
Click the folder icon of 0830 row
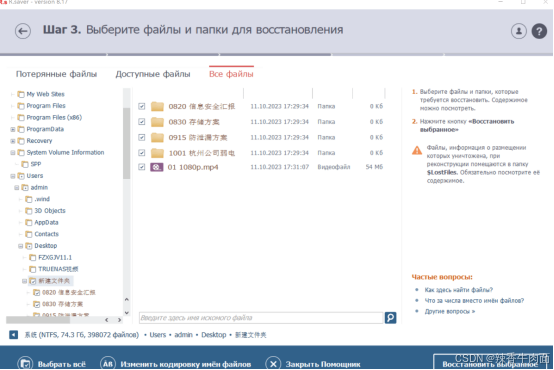(x=157, y=122)
